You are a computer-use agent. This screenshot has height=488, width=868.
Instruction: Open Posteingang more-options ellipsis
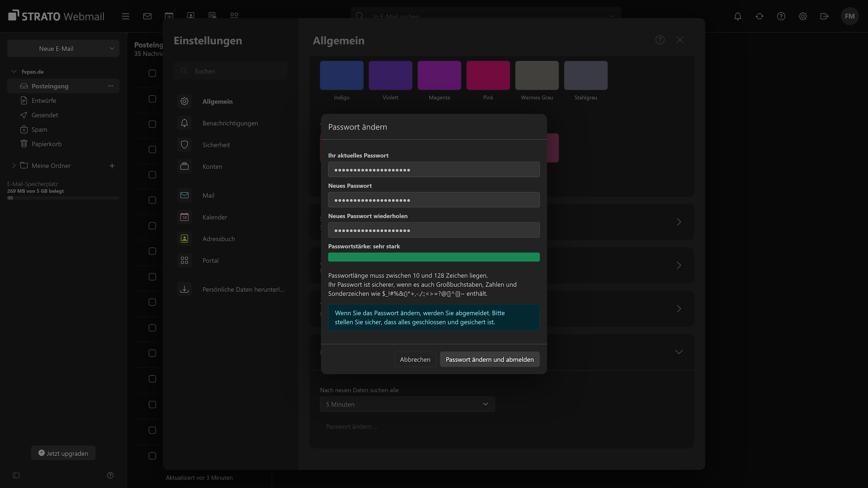point(111,86)
